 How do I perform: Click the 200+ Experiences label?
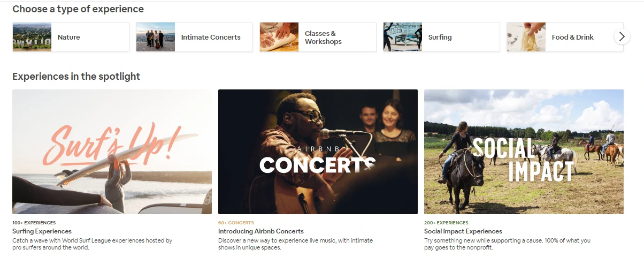[446, 223]
